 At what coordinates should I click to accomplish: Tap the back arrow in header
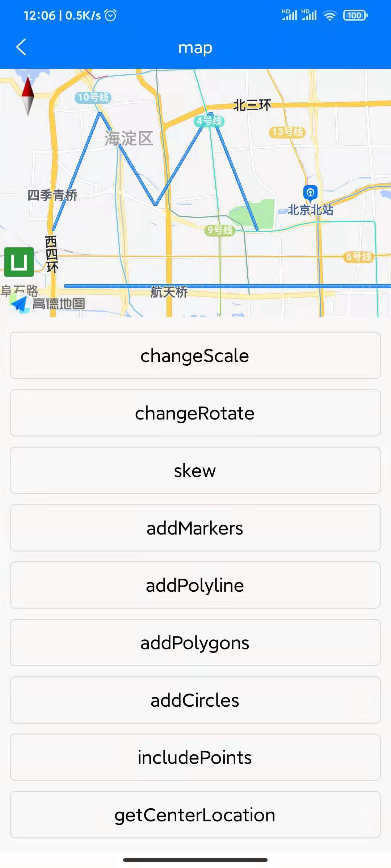coord(21,47)
